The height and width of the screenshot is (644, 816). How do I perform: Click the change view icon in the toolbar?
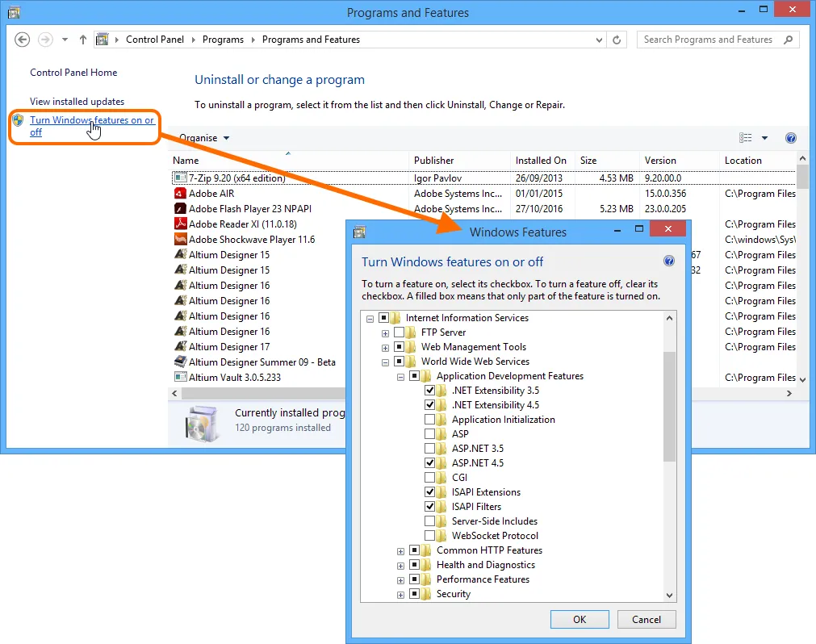pyautogui.click(x=745, y=138)
